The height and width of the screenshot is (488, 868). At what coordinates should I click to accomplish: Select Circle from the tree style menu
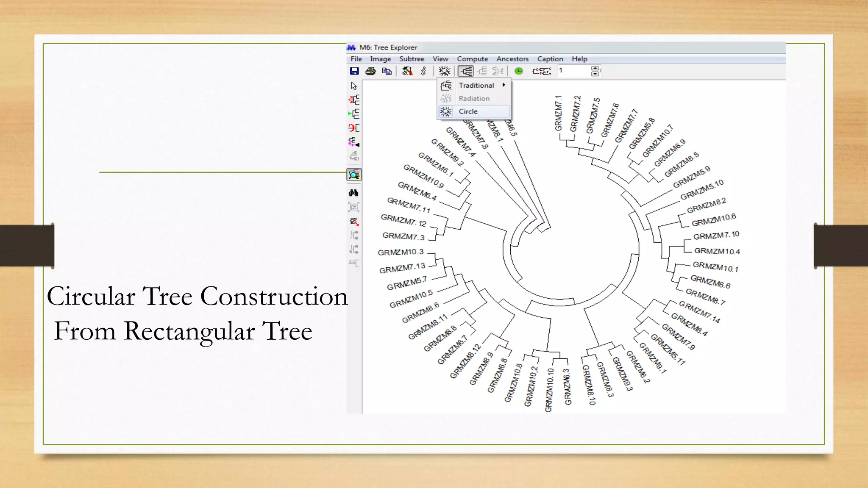coord(468,111)
